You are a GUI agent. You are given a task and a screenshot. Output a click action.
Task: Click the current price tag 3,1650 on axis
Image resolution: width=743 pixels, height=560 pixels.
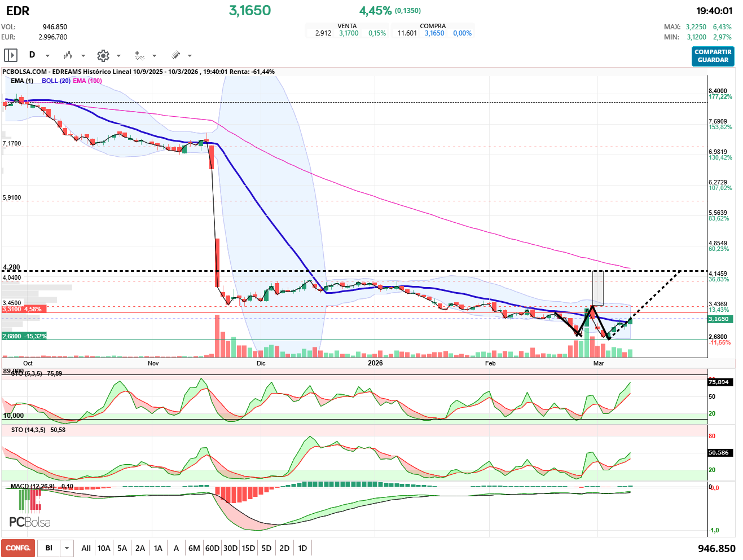tap(719, 319)
